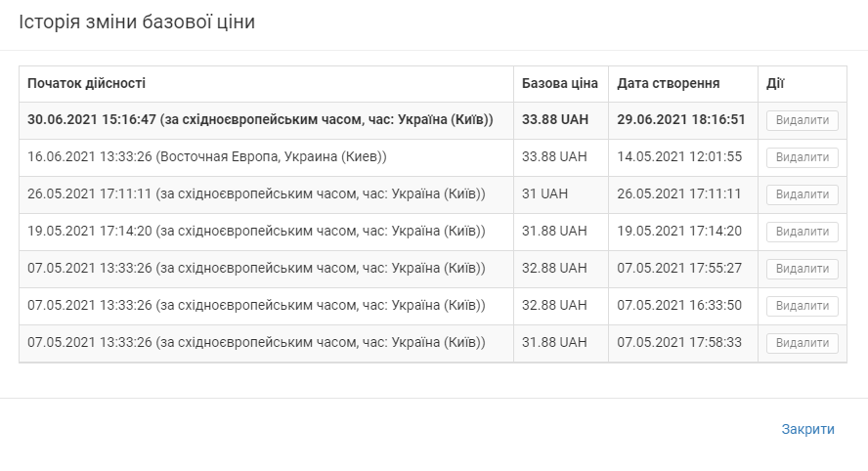Image resolution: width=868 pixels, height=471 pixels.
Task: Click the Початок дійсності column header
Action: (87, 84)
